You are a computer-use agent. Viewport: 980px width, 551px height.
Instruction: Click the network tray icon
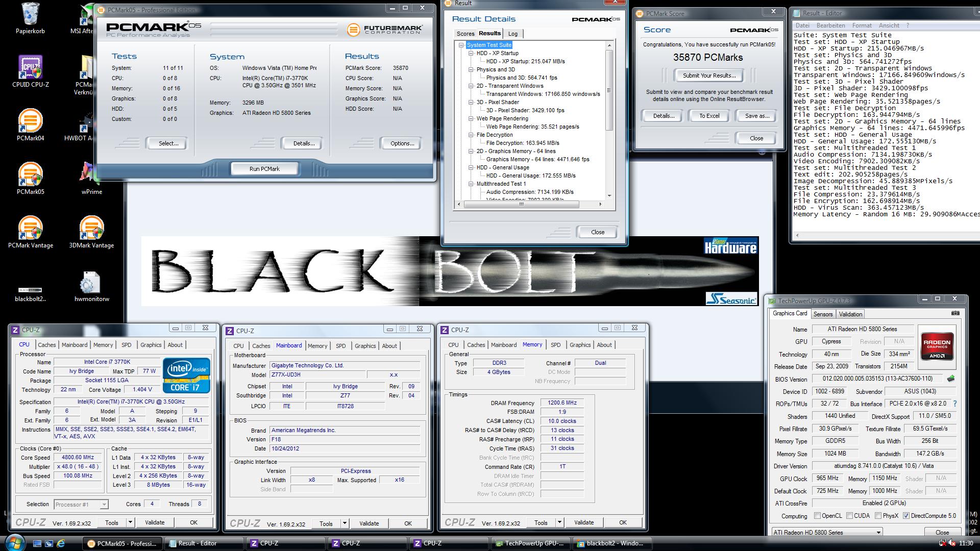944,543
